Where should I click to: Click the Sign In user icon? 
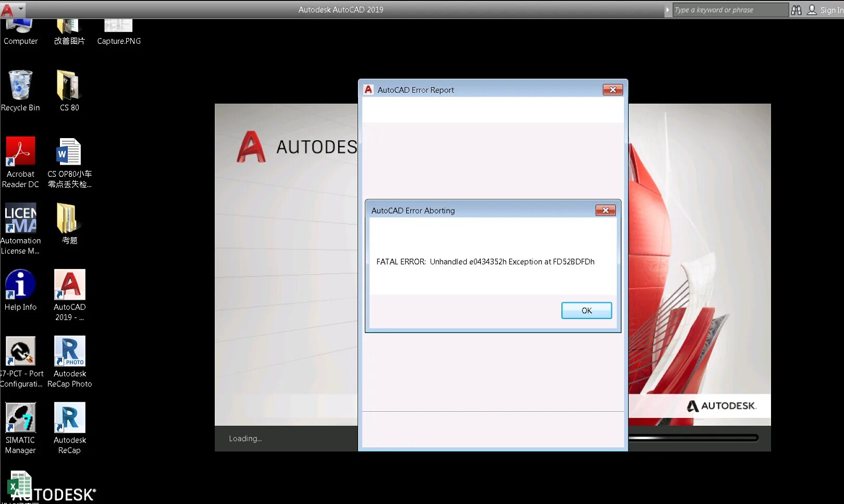coord(812,10)
